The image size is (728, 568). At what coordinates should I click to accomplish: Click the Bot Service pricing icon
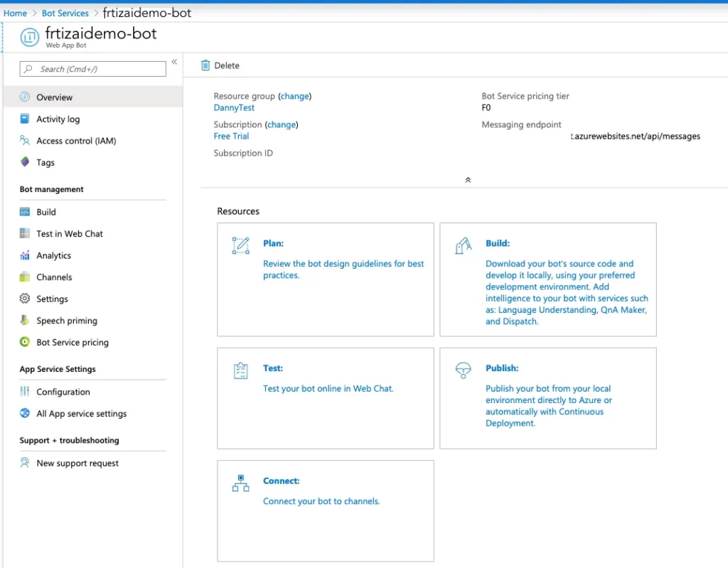point(25,342)
